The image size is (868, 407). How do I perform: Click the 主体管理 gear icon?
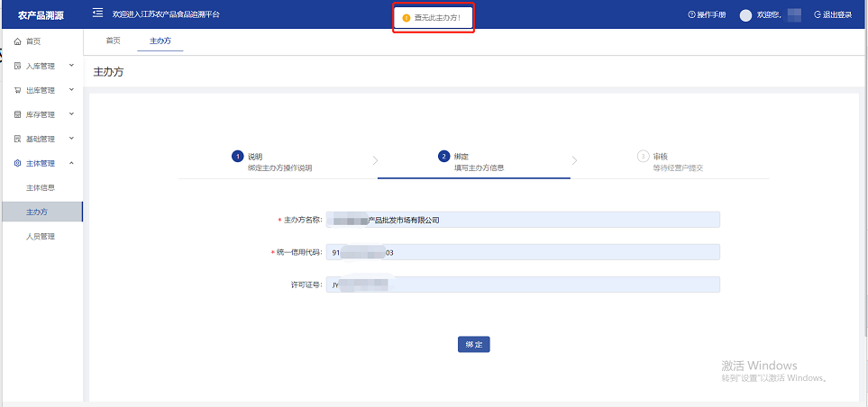click(x=17, y=163)
